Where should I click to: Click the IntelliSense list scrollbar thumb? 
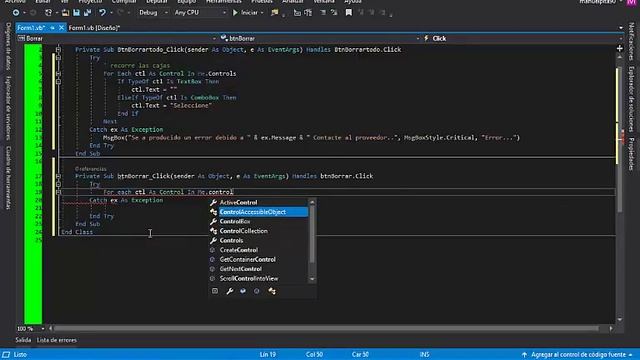(x=312, y=234)
